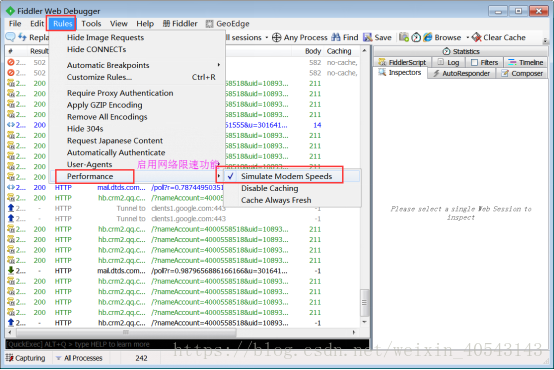
Task: Expand Automatic Breakpoints submenu
Action: pos(137,65)
